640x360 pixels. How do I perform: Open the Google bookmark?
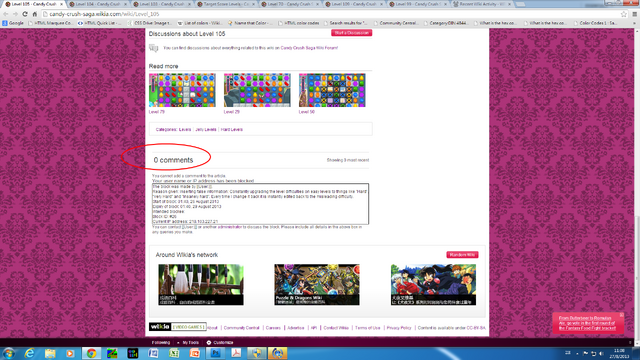[x=13, y=23]
